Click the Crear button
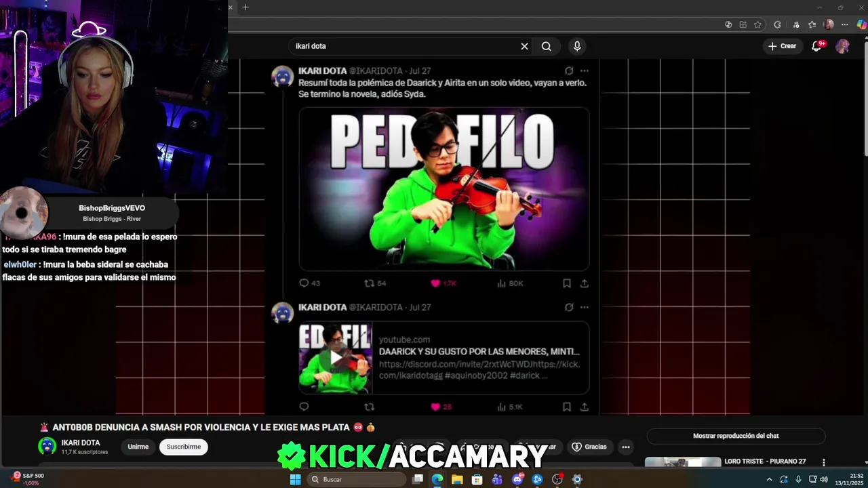Image resolution: width=868 pixels, height=488 pixels. (782, 46)
